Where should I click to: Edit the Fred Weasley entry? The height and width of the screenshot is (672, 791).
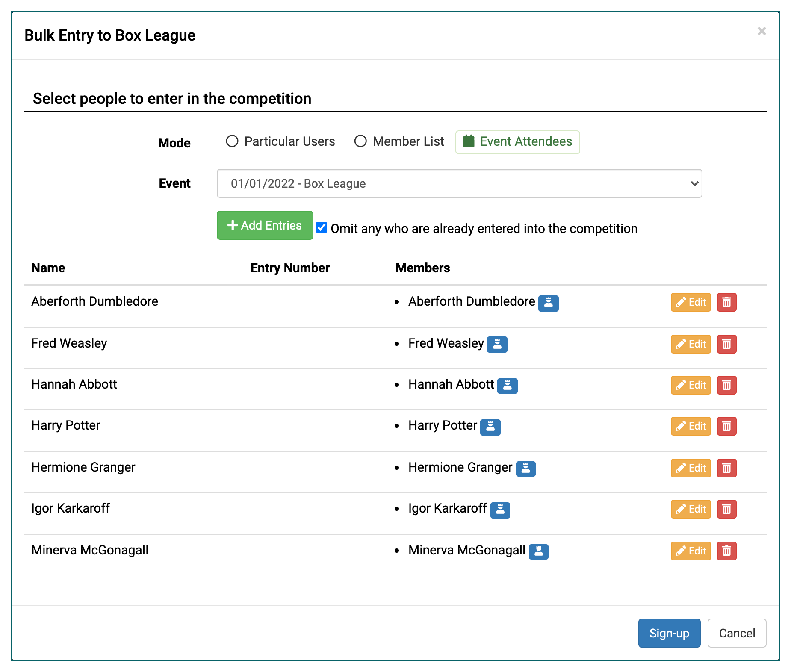691,345
